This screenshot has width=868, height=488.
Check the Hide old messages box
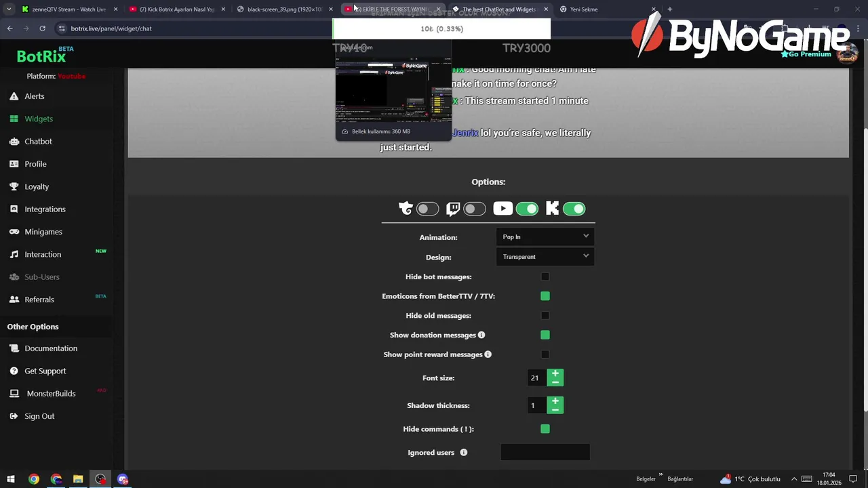point(545,316)
